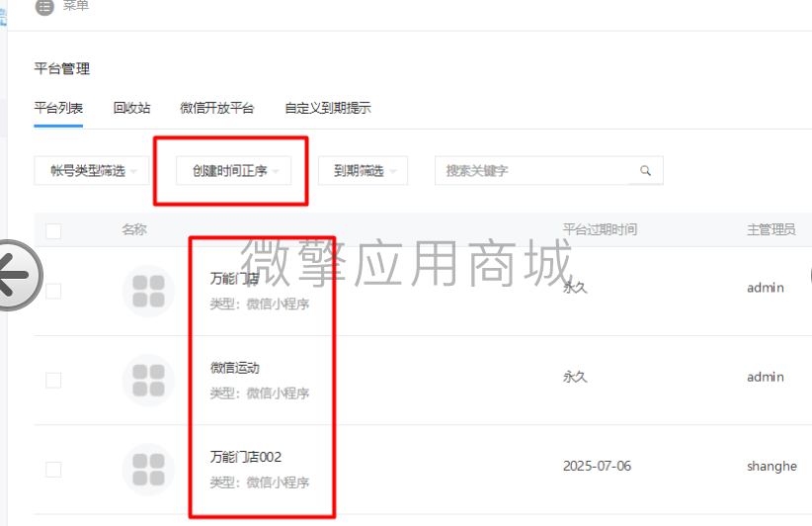Click the 菜单 label at top
This screenshot has height=526, width=812.
click(x=76, y=6)
